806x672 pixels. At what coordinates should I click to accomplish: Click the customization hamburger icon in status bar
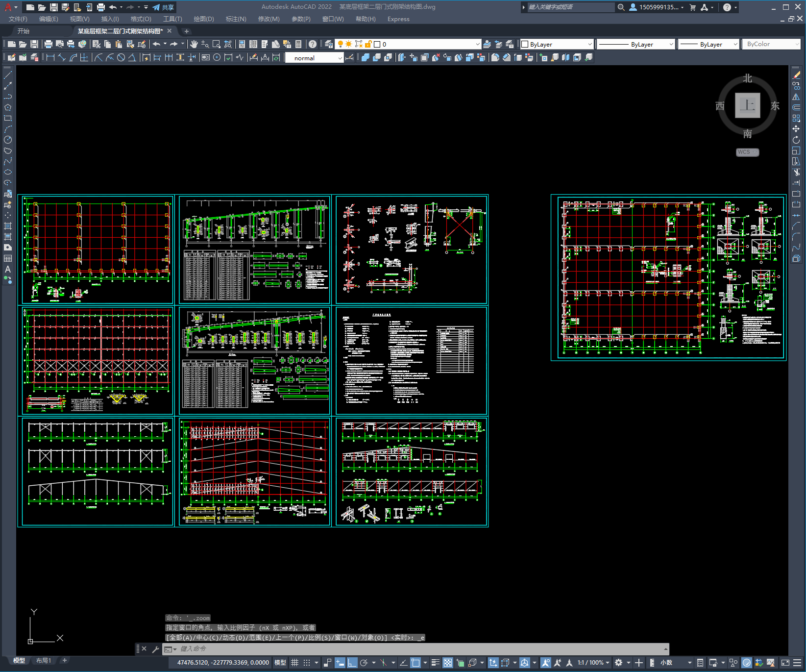[x=797, y=663]
